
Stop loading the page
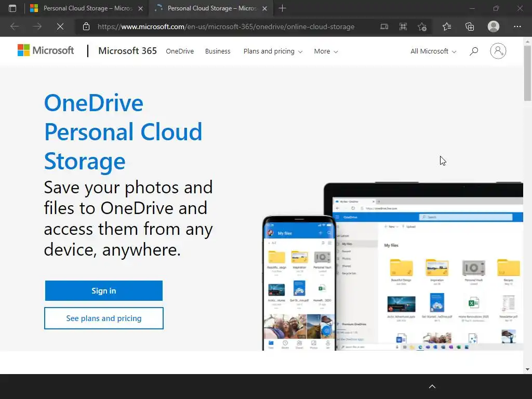click(x=60, y=26)
